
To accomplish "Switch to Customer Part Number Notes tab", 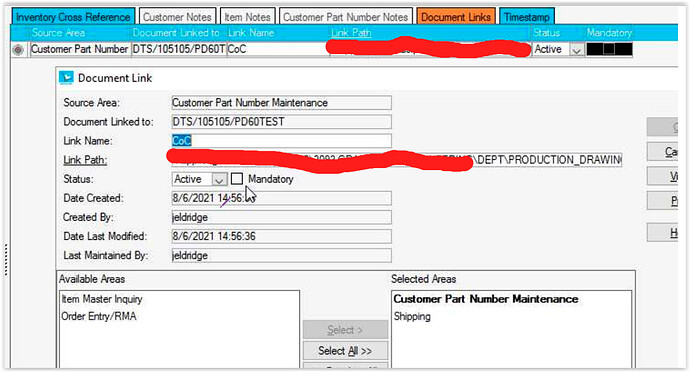I will click(x=345, y=17).
